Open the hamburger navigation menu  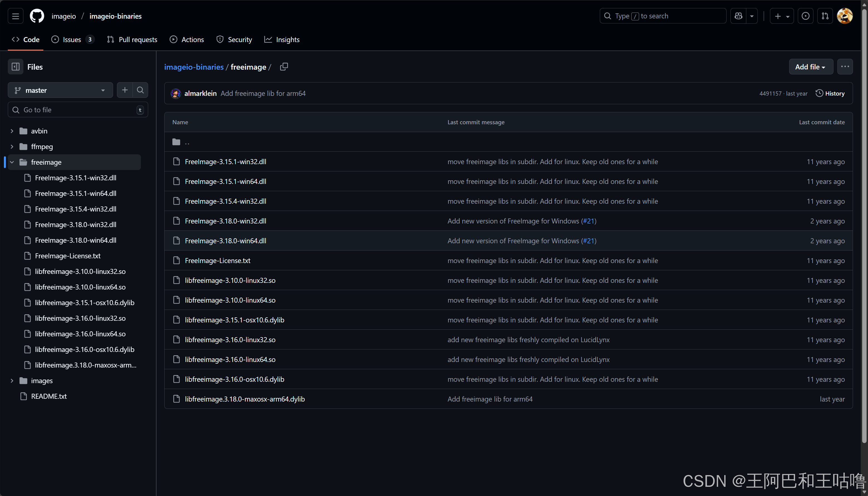point(16,16)
